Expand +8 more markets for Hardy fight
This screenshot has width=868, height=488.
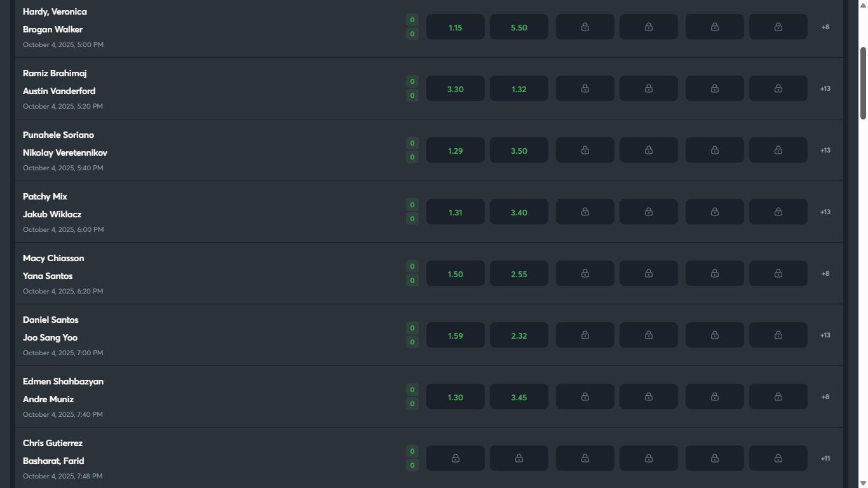[x=825, y=27]
